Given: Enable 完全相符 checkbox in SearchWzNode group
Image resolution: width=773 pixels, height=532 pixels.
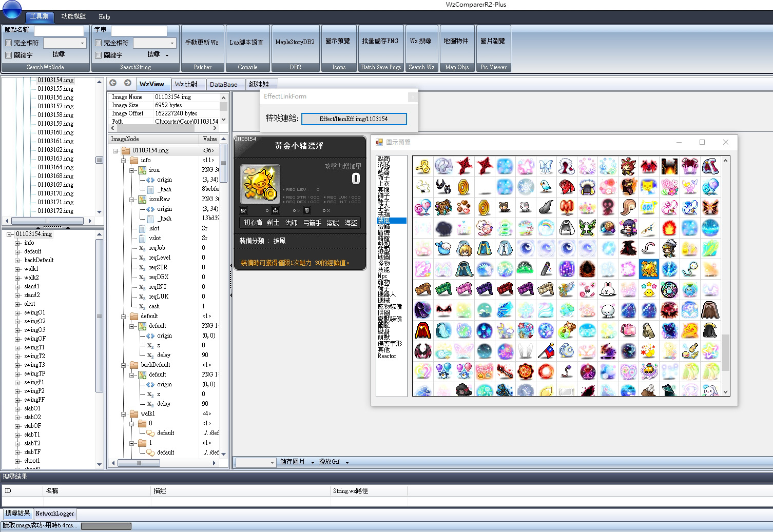Looking at the screenshot, I should (x=8, y=43).
